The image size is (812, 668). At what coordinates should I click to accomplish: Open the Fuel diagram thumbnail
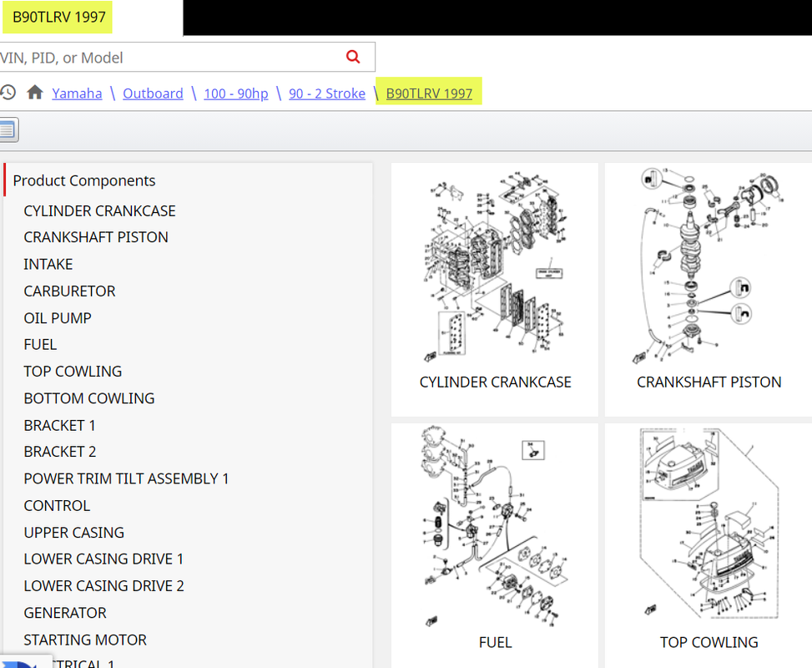click(x=495, y=527)
